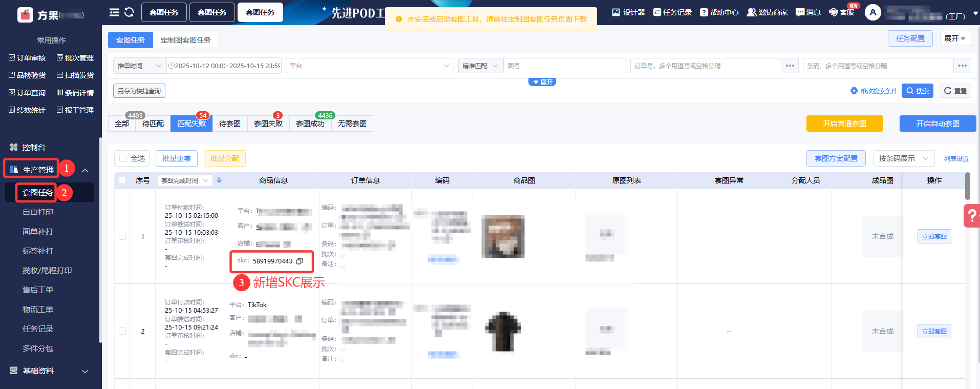980x389 pixels.
Task: Copy the SKC number 58919970443
Action: click(300, 261)
